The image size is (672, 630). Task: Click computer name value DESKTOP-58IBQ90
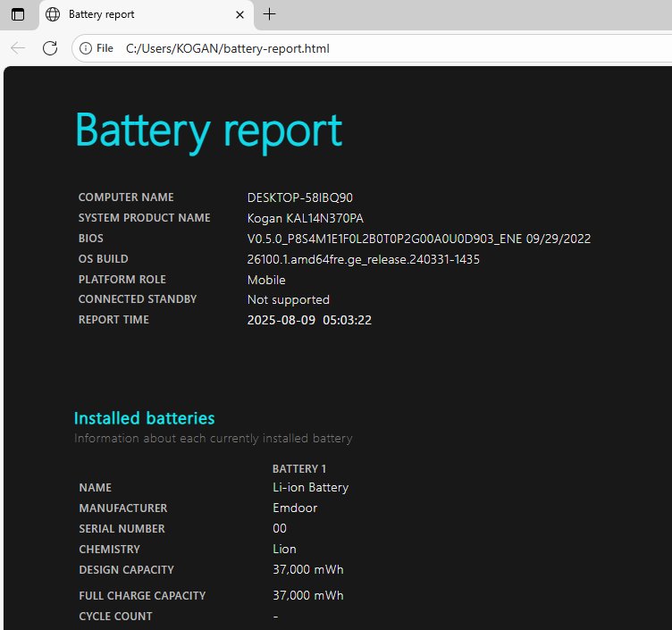click(299, 197)
